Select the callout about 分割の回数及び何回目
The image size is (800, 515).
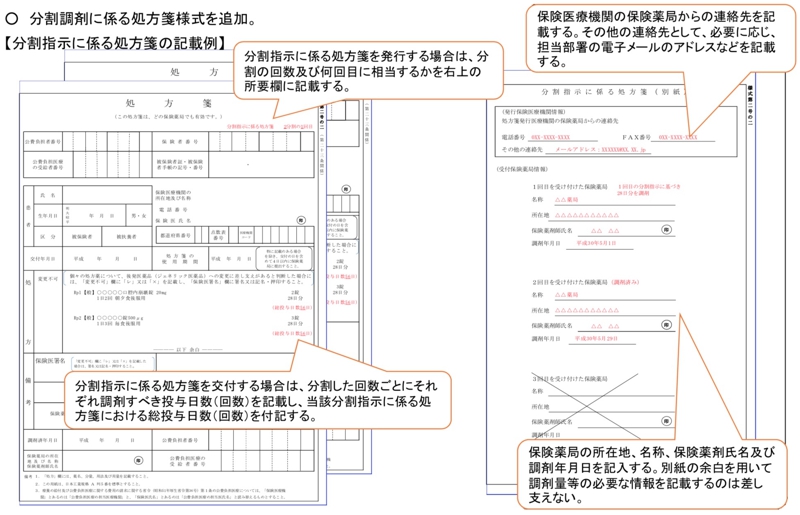(x=368, y=71)
